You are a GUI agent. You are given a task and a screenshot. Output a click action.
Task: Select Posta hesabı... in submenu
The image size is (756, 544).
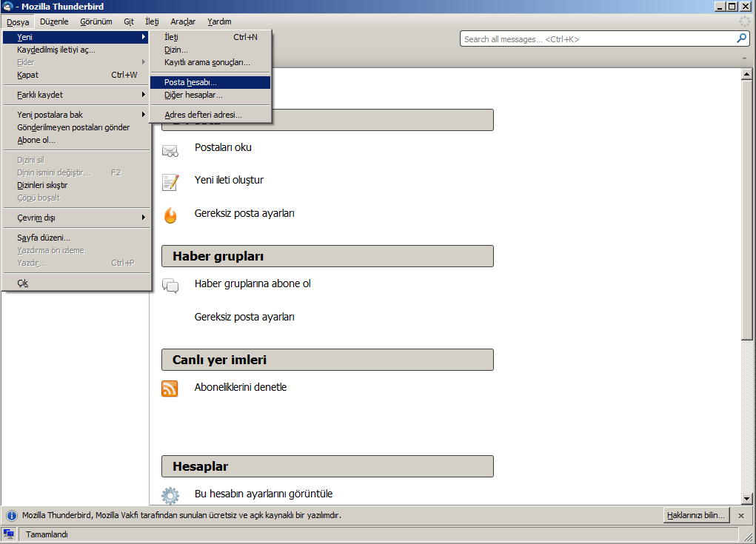[x=210, y=82]
